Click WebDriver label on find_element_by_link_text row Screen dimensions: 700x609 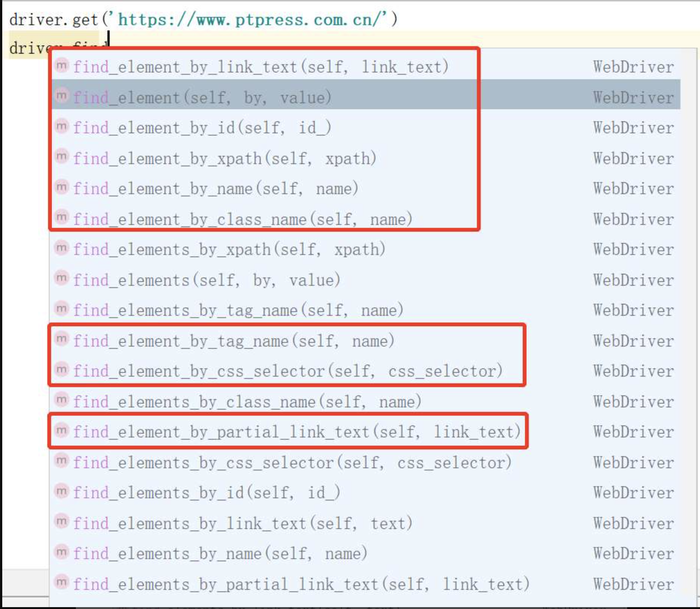[634, 67]
